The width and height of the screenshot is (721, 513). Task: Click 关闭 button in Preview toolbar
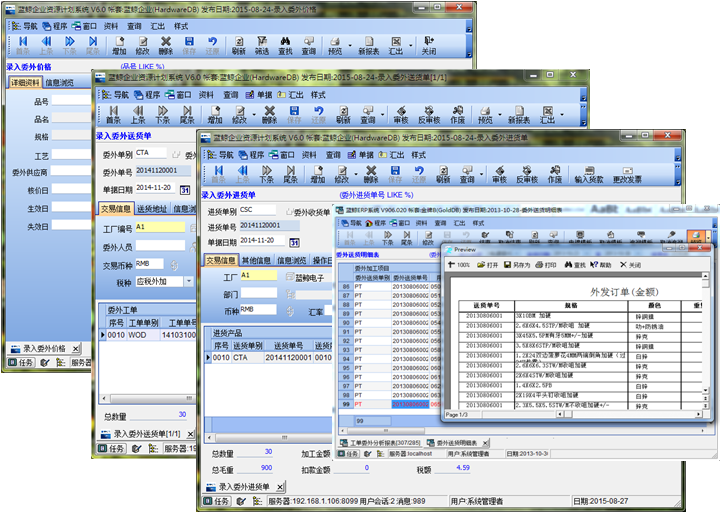[x=630, y=265]
